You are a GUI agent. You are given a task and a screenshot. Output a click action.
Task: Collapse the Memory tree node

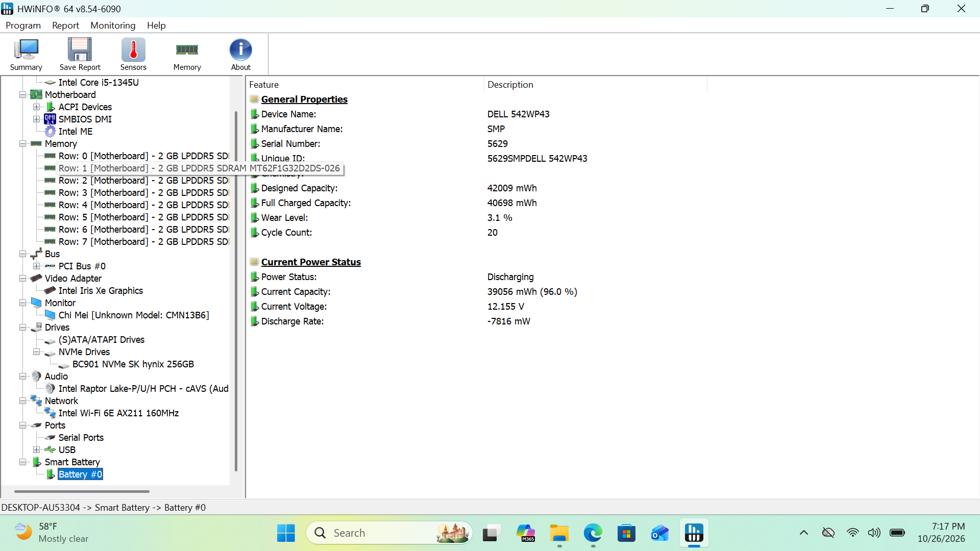[22, 144]
